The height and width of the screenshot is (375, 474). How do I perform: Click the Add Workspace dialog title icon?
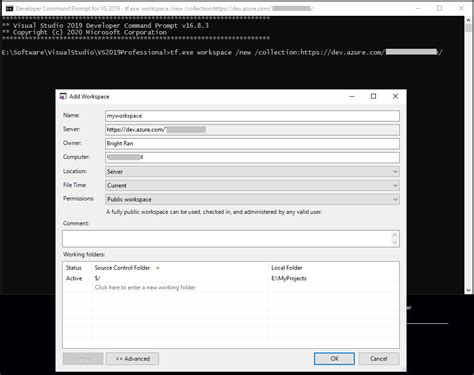(x=63, y=96)
